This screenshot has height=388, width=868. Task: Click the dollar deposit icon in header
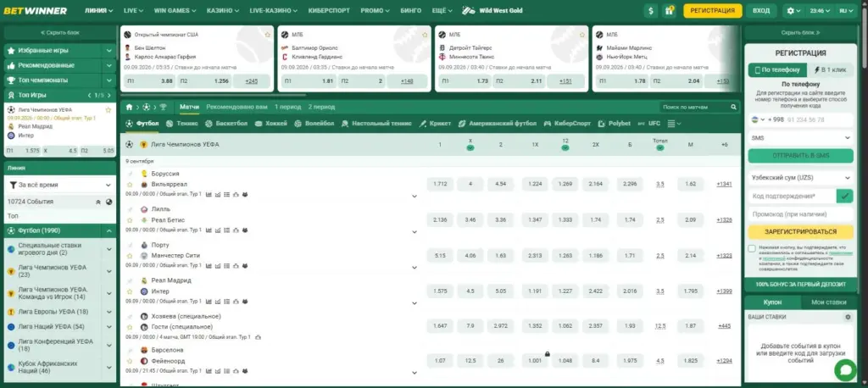pos(650,10)
